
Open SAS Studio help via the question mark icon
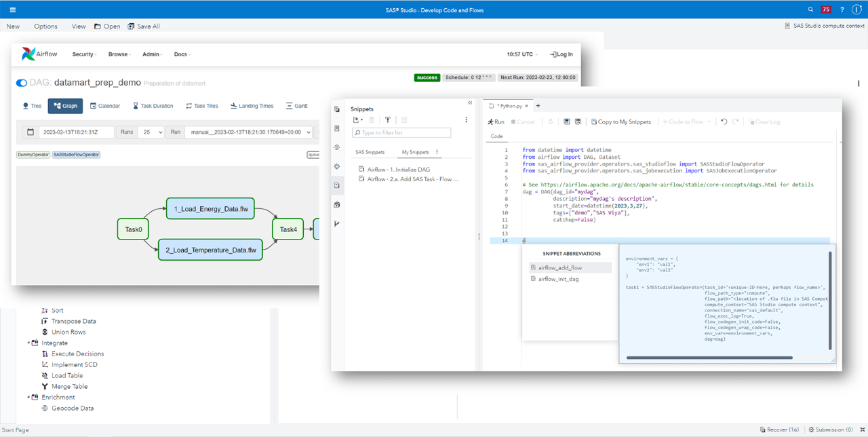(x=841, y=9)
